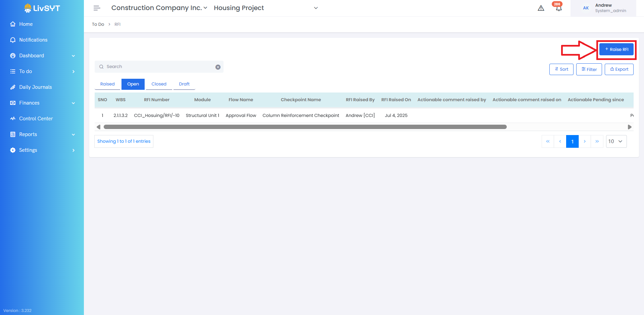Click the Sort button
Viewport: 644px width, 315px height.
[x=561, y=69]
